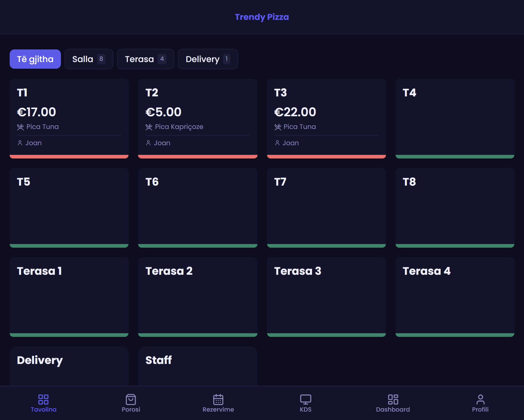Click utensils icon on T1 card
Viewport: 524px width, 420px height.
pos(21,127)
